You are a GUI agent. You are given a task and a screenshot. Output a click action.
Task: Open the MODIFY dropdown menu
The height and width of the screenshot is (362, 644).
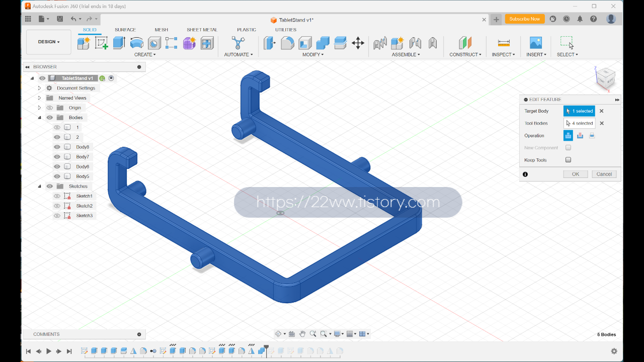(313, 54)
